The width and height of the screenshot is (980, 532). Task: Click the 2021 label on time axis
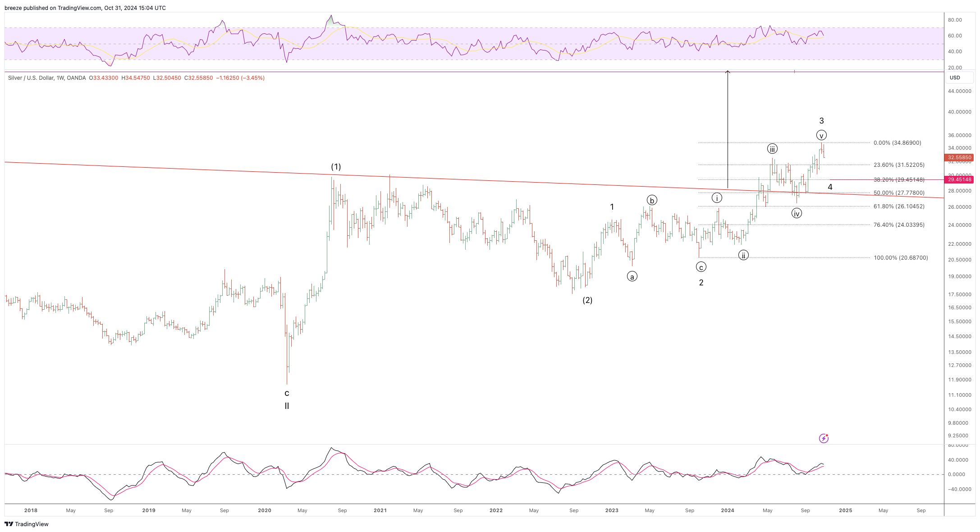pyautogui.click(x=380, y=510)
